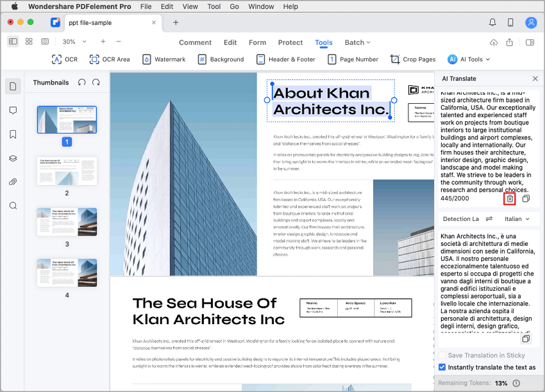Image resolution: width=545 pixels, height=392 pixels.
Task: Click the OCR tool icon
Action: (56, 59)
